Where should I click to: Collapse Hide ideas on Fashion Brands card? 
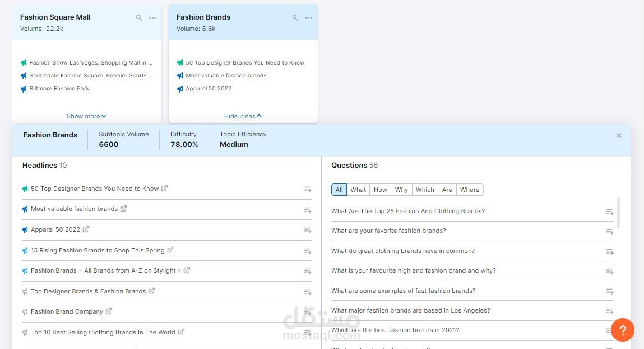[x=243, y=116]
